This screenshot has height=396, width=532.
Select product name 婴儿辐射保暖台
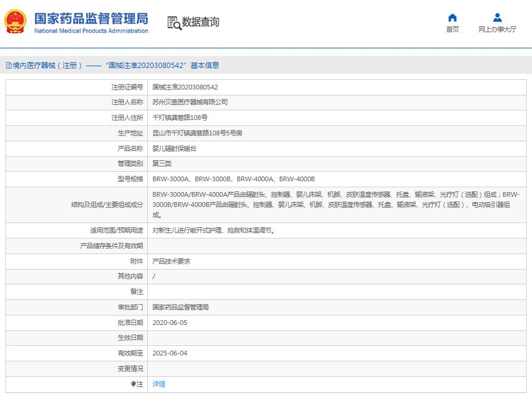(175, 148)
